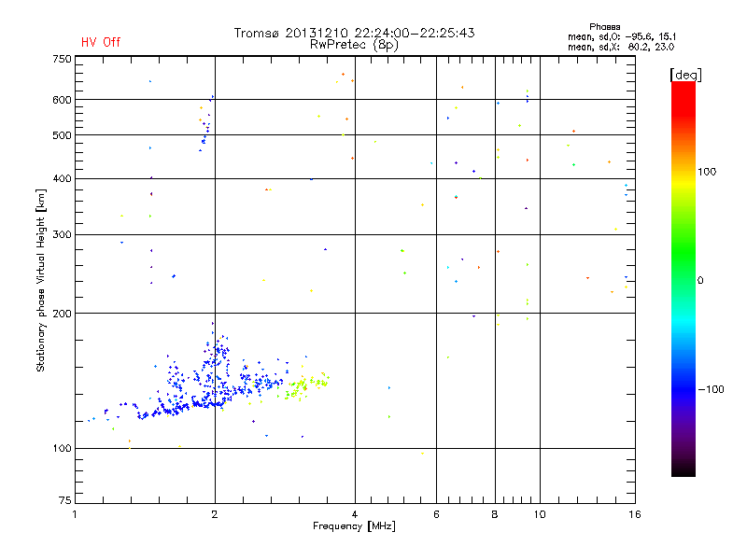The width and height of the screenshot is (747, 560).
Task: Click the red 'HV Off' label
Action: click(x=101, y=42)
